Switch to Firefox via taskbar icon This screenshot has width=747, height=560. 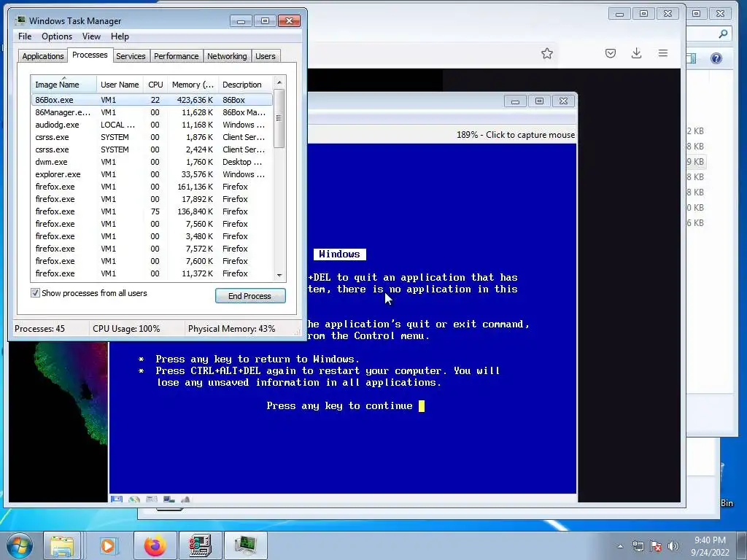tap(155, 545)
